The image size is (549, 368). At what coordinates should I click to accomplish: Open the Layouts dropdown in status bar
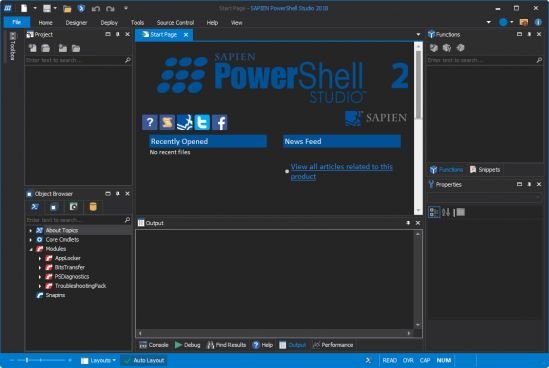pos(98,360)
